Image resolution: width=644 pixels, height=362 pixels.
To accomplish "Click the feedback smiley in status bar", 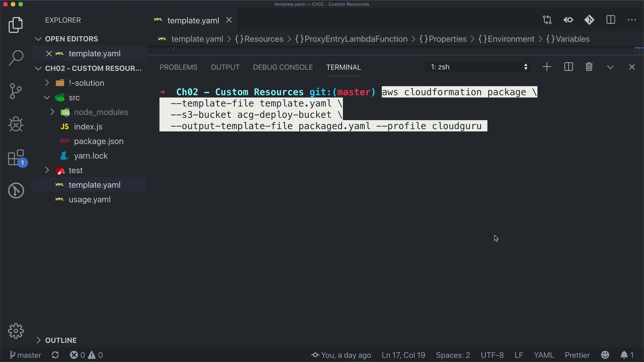I will click(605, 355).
